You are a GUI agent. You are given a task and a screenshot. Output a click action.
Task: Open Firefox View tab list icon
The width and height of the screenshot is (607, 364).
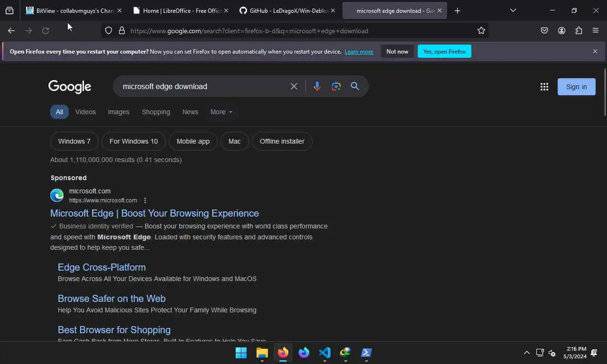click(x=9, y=10)
